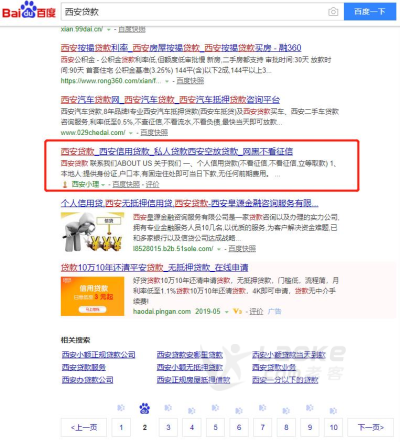Screen dimensions: 400x442
Task: Expand dropdown arrow after rong360.com URL
Action: pos(167,81)
